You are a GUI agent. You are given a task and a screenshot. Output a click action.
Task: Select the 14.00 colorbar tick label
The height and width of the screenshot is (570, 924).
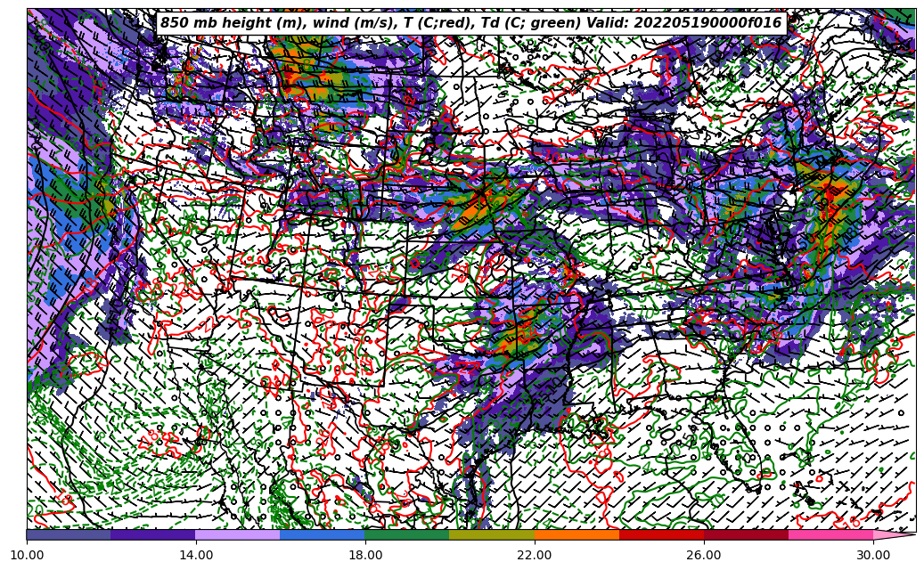tap(196, 555)
